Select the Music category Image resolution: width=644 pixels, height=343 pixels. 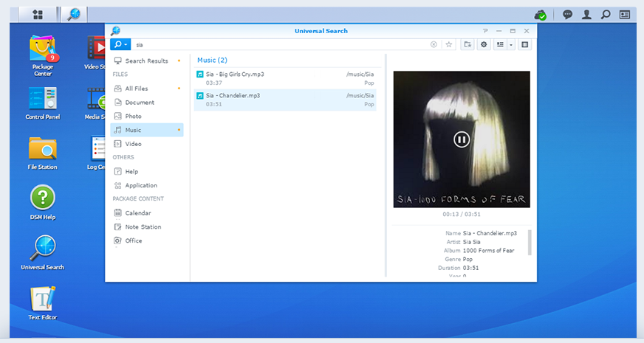147,130
